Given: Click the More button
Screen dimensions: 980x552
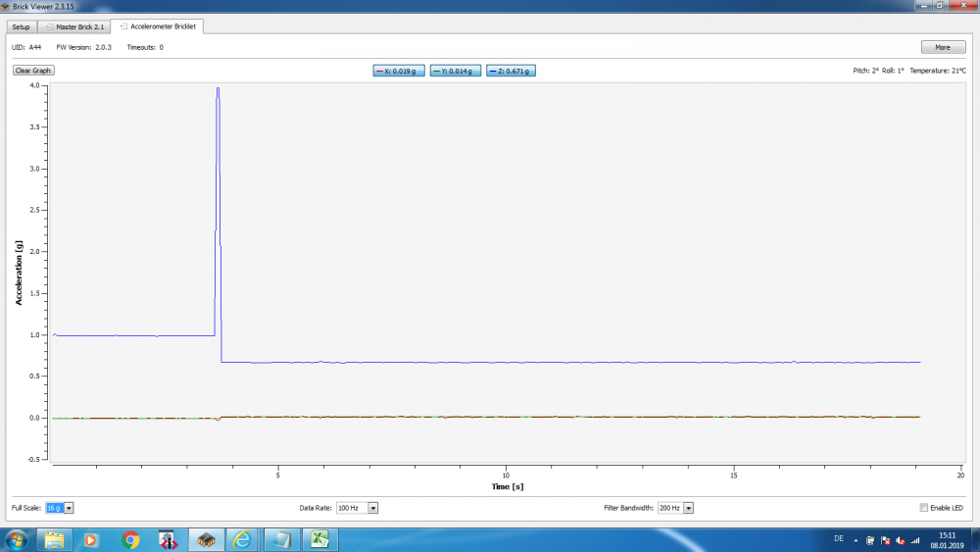Looking at the screenshot, I should 942,47.
